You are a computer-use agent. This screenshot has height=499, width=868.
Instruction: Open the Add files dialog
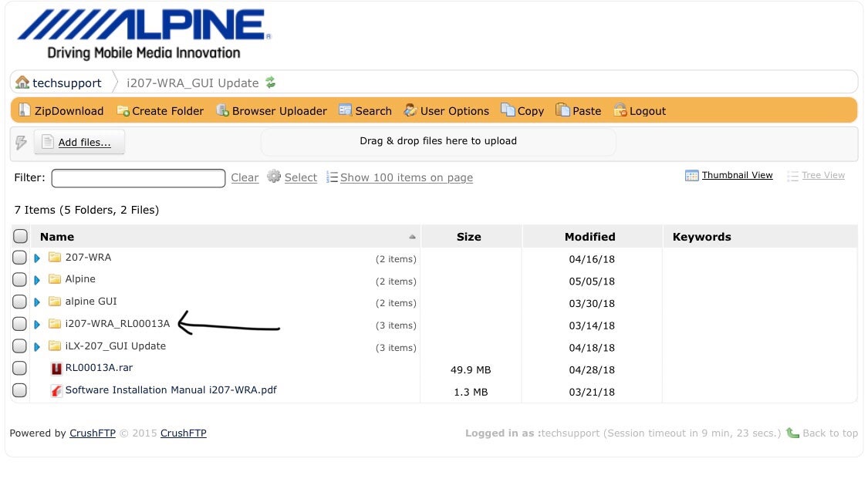click(x=78, y=141)
